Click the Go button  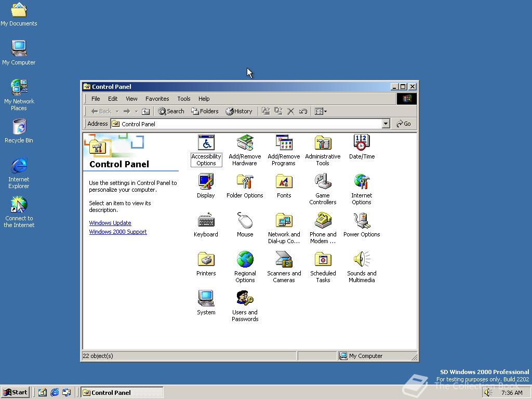404,124
